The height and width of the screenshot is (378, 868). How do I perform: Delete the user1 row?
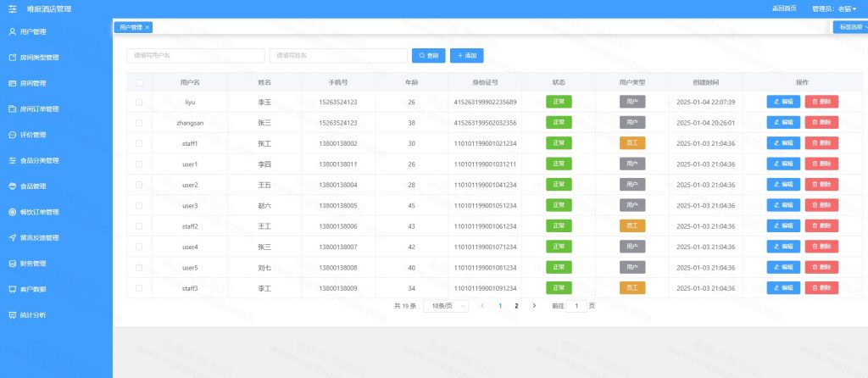[821, 164]
